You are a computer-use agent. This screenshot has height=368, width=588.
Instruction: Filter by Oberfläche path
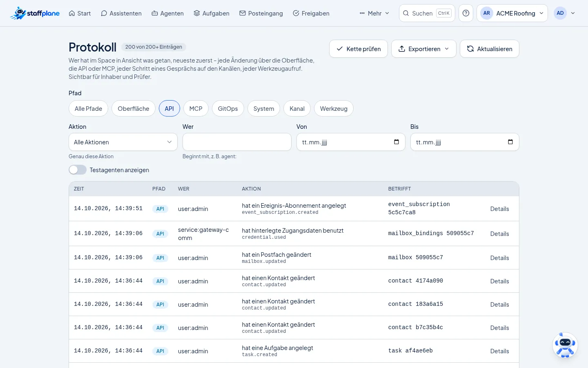pos(134,108)
